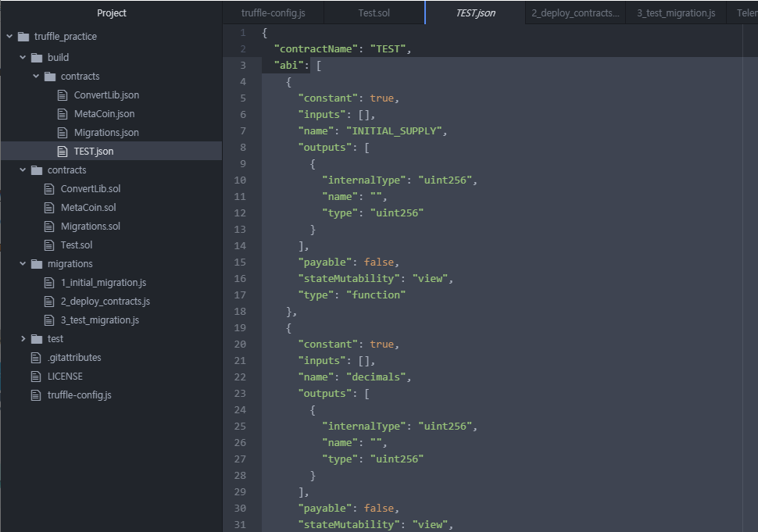Click the 1_initial_migration.js file icon
This screenshot has width=758, height=532.
click(49, 283)
